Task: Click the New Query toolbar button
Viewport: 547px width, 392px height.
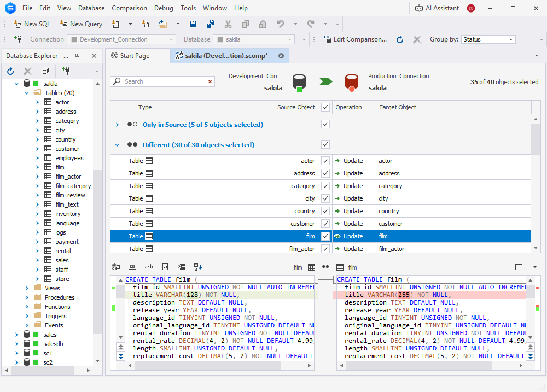Action: click(x=81, y=24)
